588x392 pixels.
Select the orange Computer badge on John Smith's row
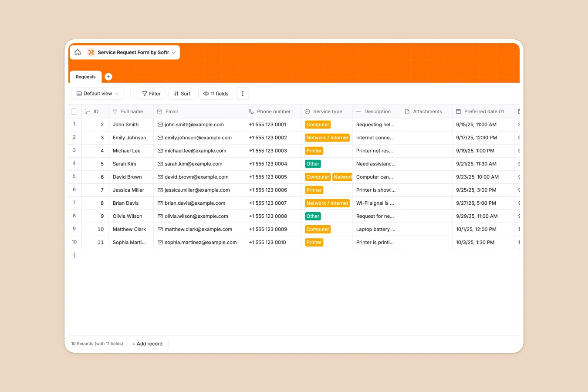[x=318, y=125]
